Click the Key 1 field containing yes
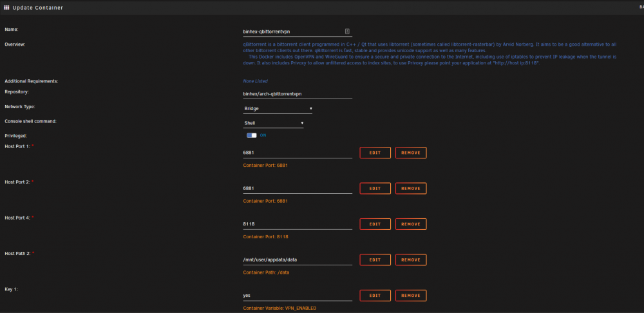The image size is (644, 313). point(298,296)
